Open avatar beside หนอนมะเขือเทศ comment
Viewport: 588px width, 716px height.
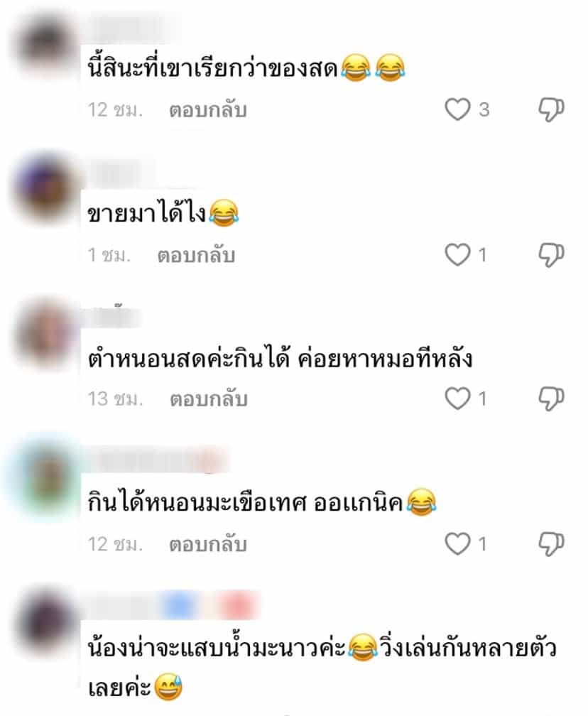coord(45,479)
